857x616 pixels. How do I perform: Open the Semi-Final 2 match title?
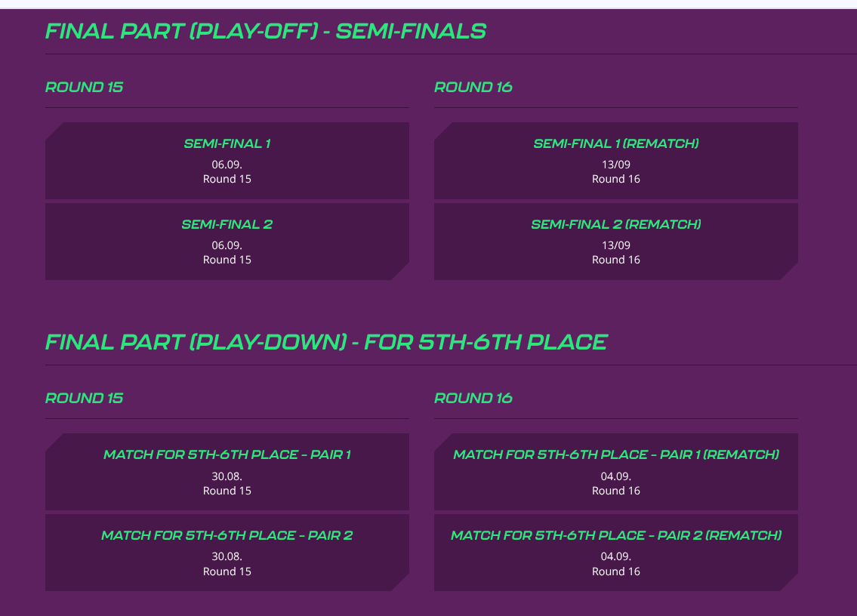click(227, 224)
